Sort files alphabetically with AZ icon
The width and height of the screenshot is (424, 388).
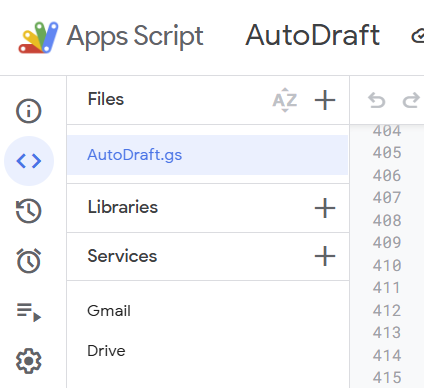285,100
